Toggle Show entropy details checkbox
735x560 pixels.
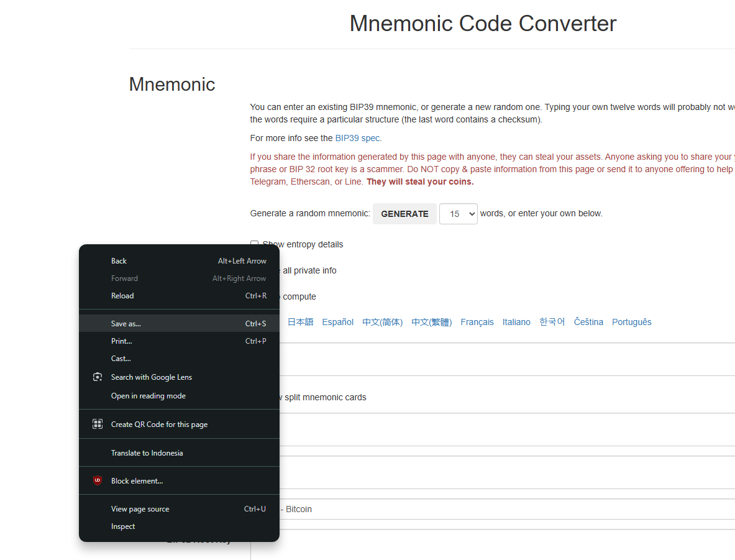[x=255, y=244]
